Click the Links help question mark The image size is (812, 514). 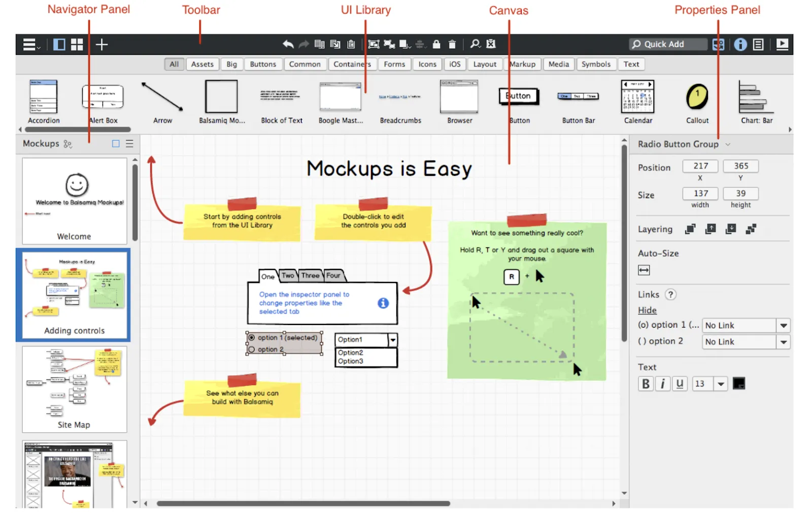[x=670, y=295]
